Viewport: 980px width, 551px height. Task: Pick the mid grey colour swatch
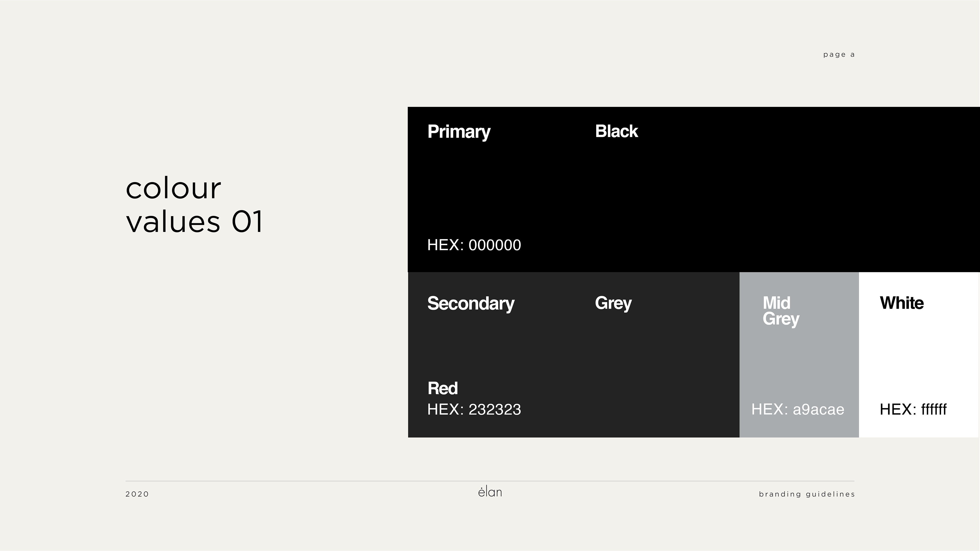(x=799, y=361)
